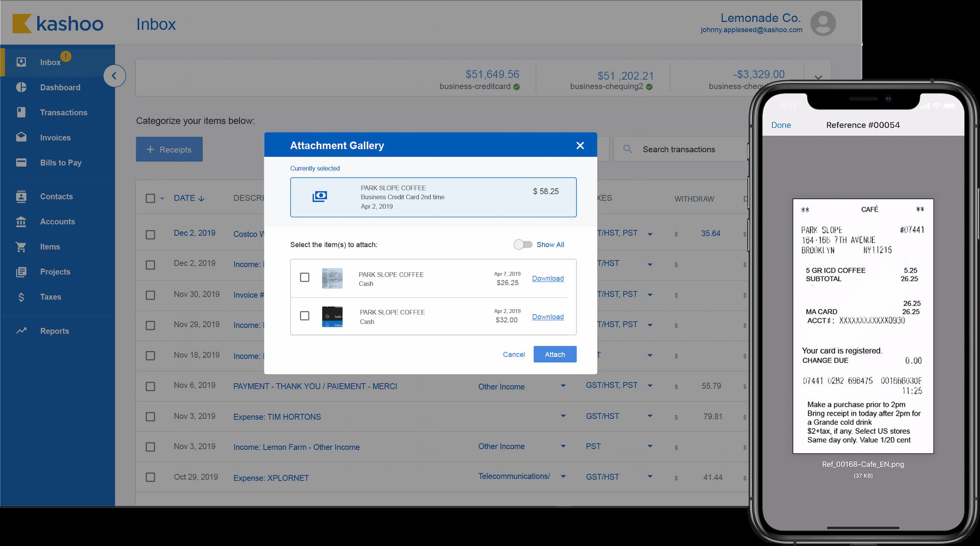This screenshot has height=546, width=980.
Task: Expand the account balances chevron
Action: [x=818, y=78]
